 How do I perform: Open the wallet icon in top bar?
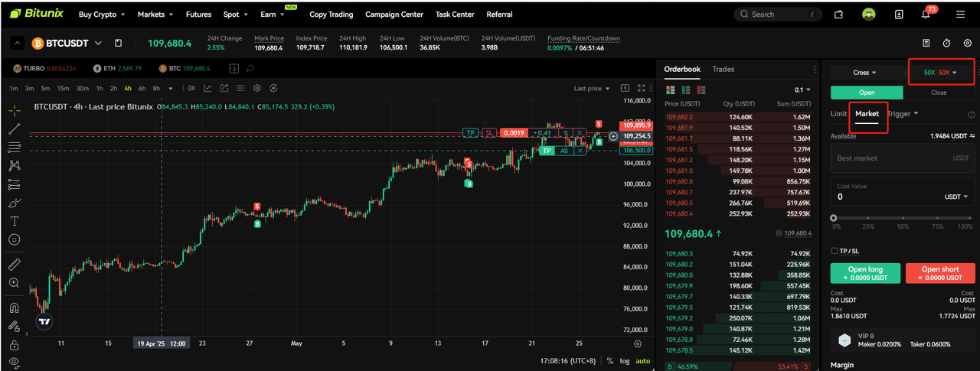(x=838, y=15)
